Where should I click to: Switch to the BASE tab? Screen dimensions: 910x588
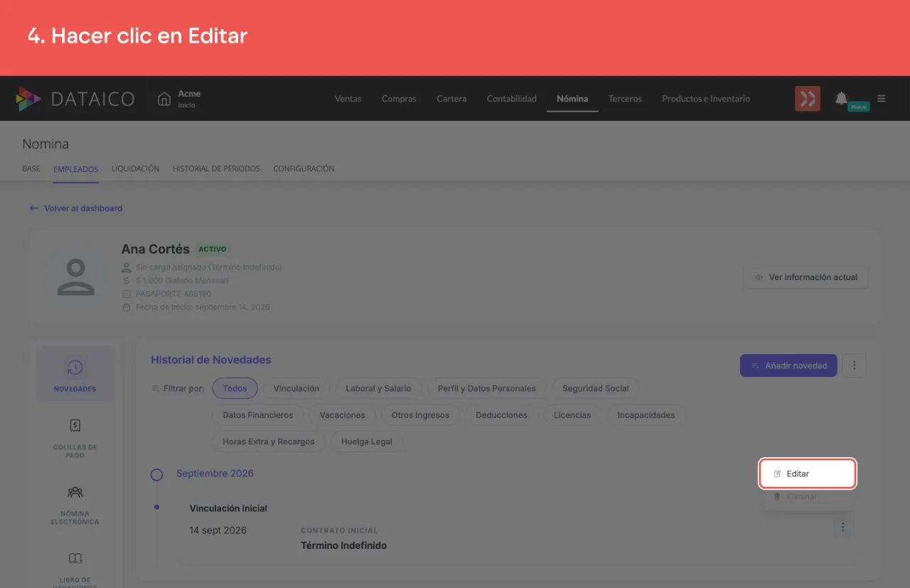point(31,169)
